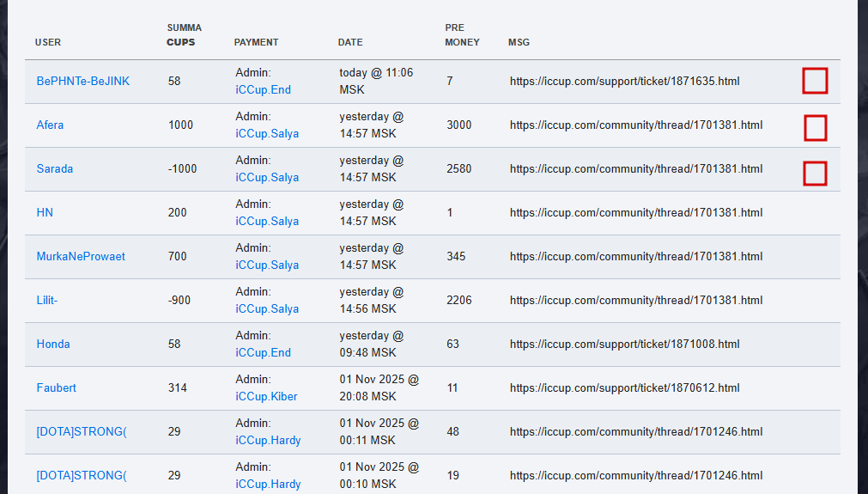Click [DOTA]STRONG( user link dated 00:10 MSK
This screenshot has width=868, height=494.
click(x=82, y=475)
